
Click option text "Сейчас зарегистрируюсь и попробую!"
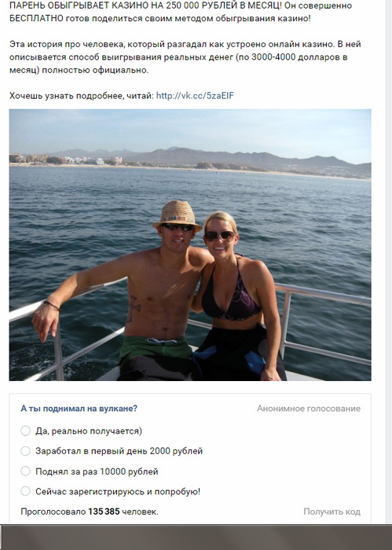[118, 491]
